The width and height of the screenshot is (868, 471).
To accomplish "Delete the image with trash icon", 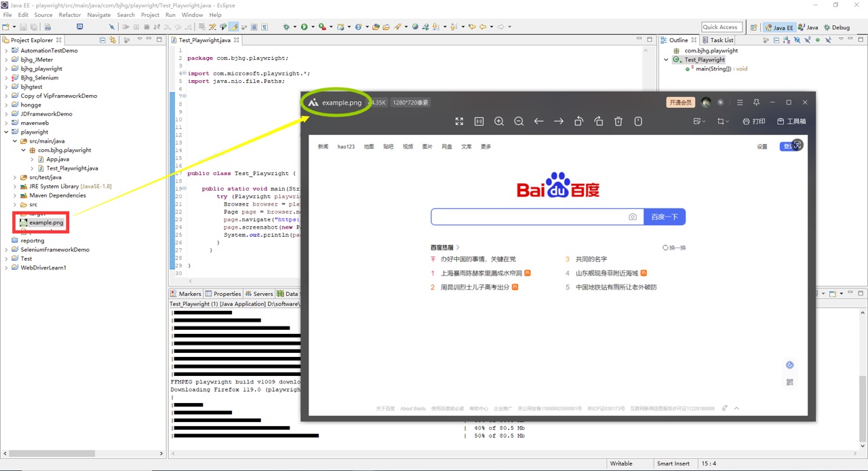I will click(618, 121).
